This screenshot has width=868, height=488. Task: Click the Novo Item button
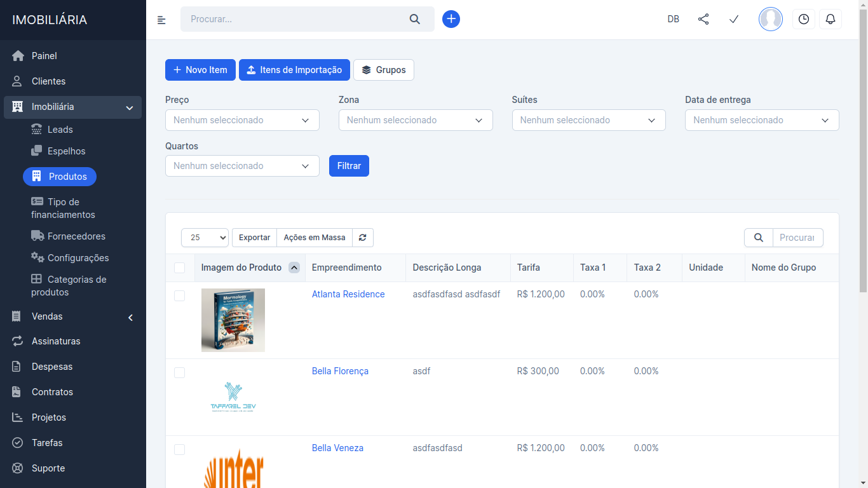pyautogui.click(x=200, y=70)
